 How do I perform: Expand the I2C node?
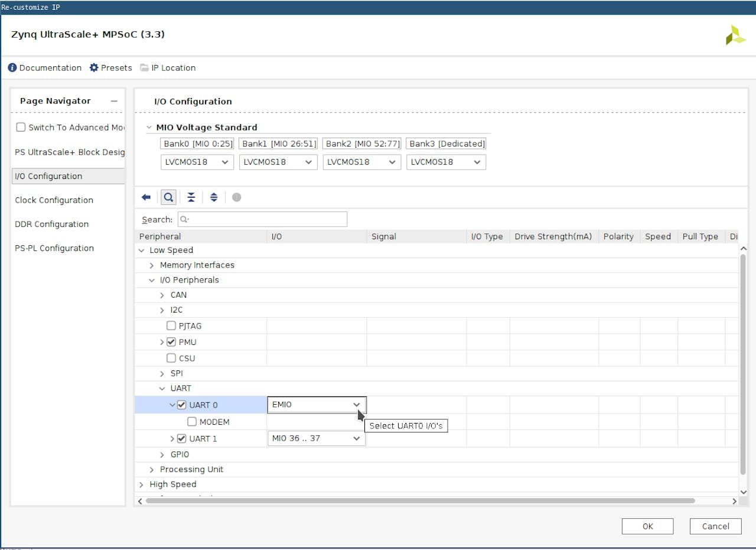click(162, 310)
